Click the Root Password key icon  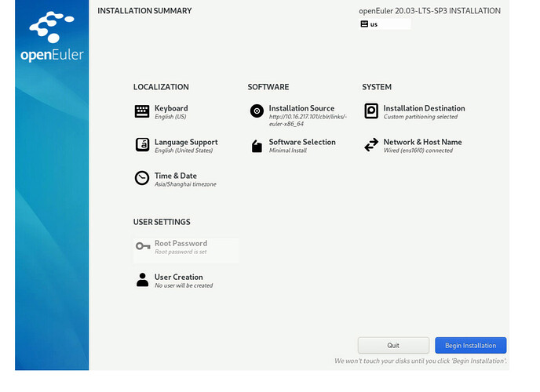pos(142,246)
